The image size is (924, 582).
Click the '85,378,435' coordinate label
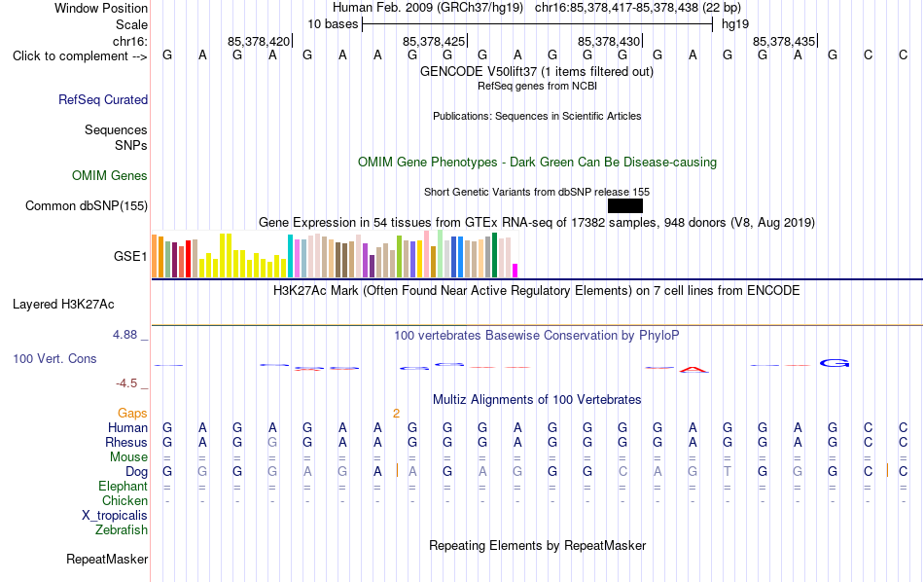click(784, 41)
